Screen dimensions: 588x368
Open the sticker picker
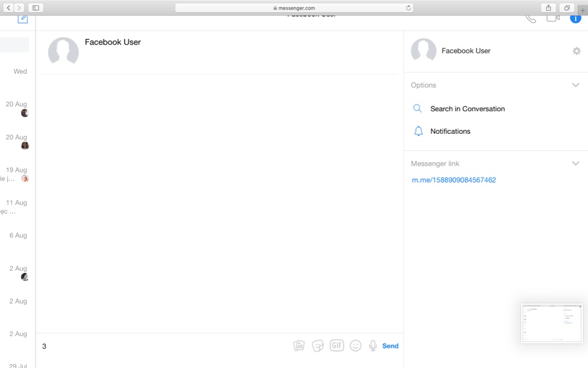(318, 346)
